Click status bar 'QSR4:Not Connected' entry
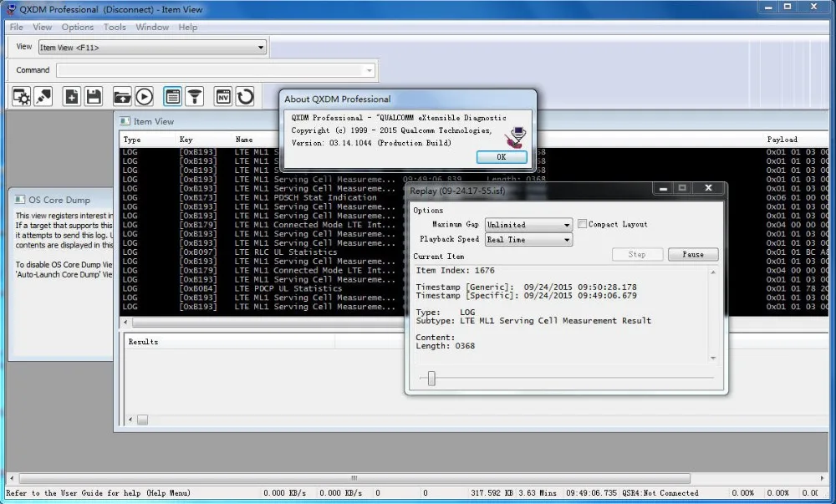The width and height of the screenshot is (836, 504). [660, 493]
